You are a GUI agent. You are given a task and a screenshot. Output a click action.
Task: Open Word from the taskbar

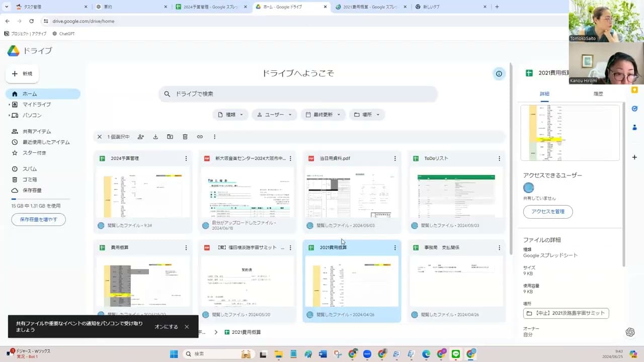[323, 354]
